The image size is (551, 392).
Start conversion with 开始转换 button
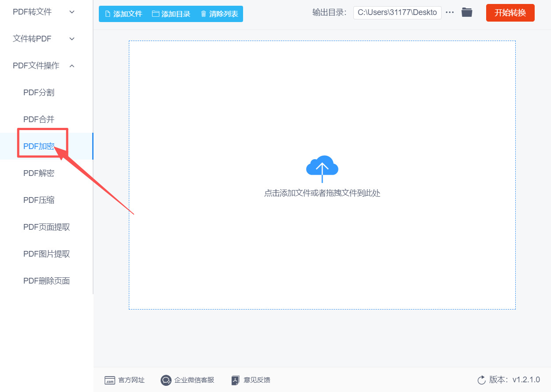pyautogui.click(x=510, y=13)
